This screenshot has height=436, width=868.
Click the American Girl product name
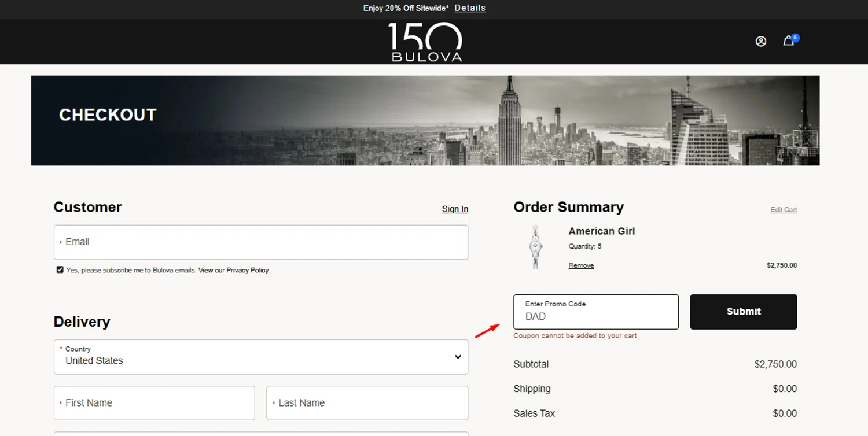(x=602, y=231)
